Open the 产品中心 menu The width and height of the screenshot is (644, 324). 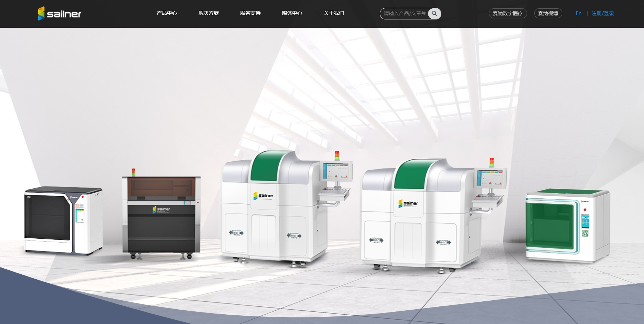pyautogui.click(x=167, y=13)
